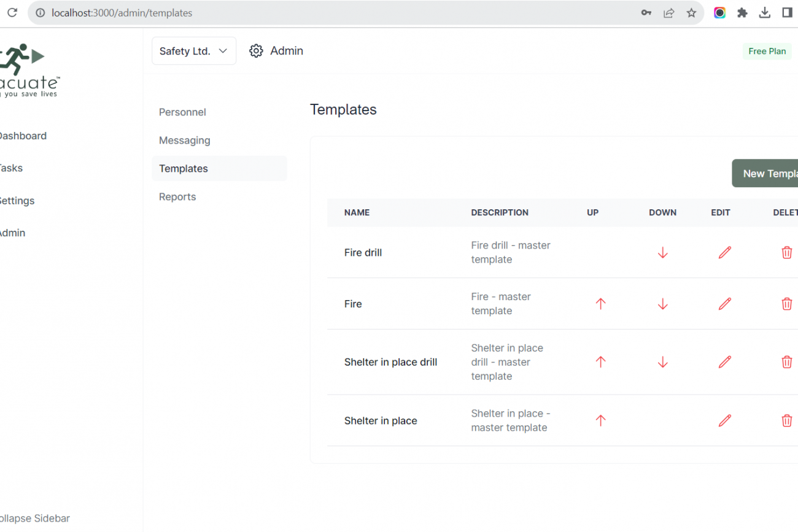This screenshot has height=532, width=798.
Task: Edit the Fire drill template
Action: [x=724, y=253]
